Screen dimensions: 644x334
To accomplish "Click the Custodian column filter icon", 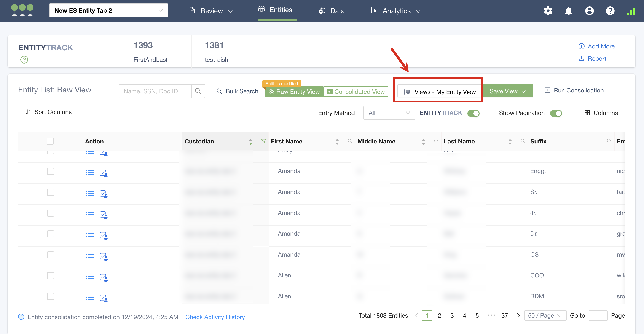I will 263,141.
